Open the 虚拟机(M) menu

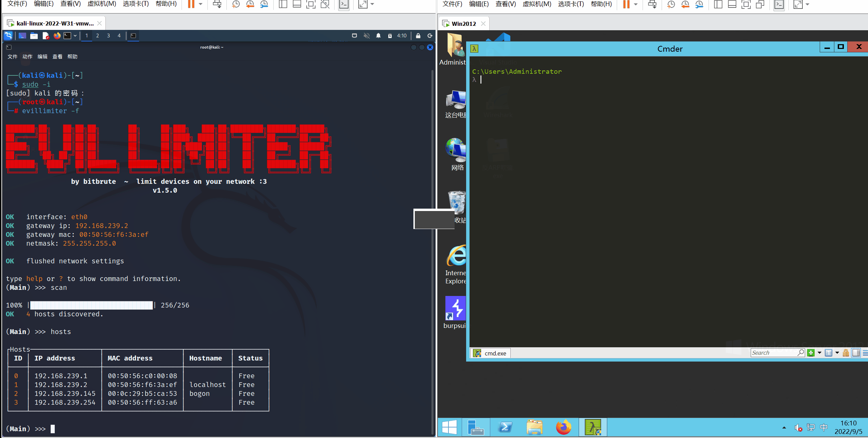point(102,4)
